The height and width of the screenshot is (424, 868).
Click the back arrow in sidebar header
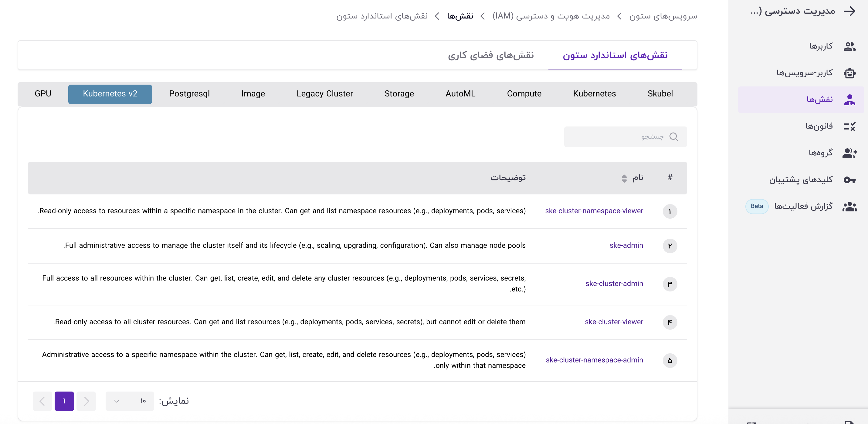pyautogui.click(x=849, y=11)
